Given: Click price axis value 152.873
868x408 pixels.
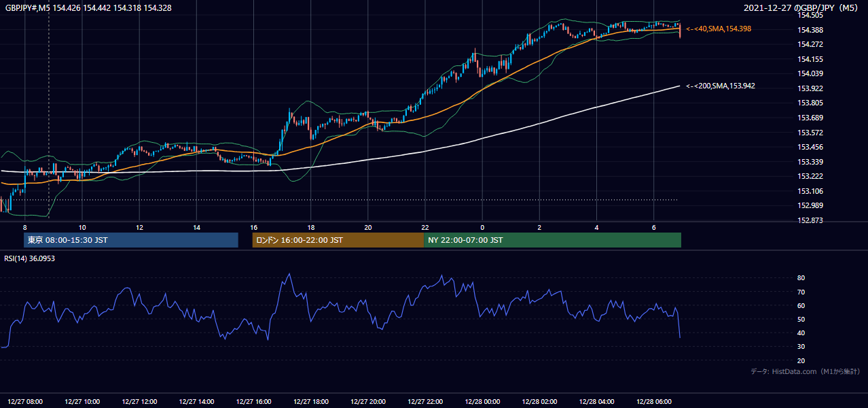Looking at the screenshot, I should click(810, 220).
